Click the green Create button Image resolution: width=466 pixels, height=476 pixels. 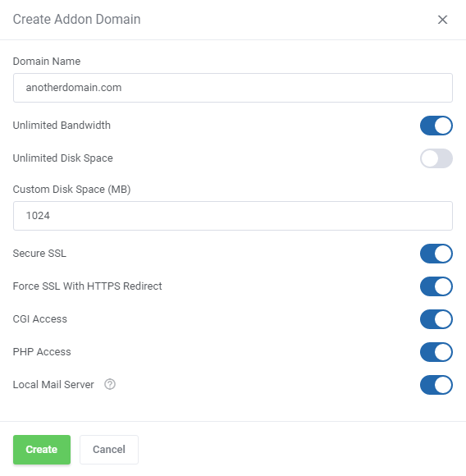[42, 450]
